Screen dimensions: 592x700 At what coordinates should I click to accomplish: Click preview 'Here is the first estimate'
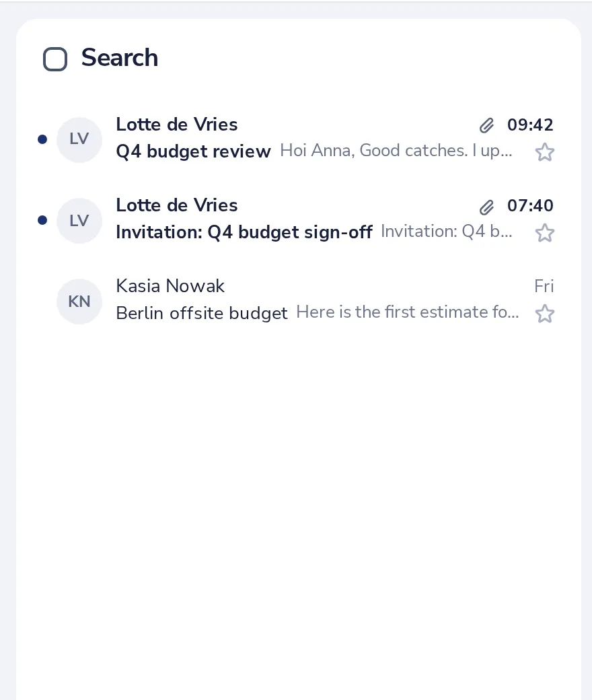point(407,312)
